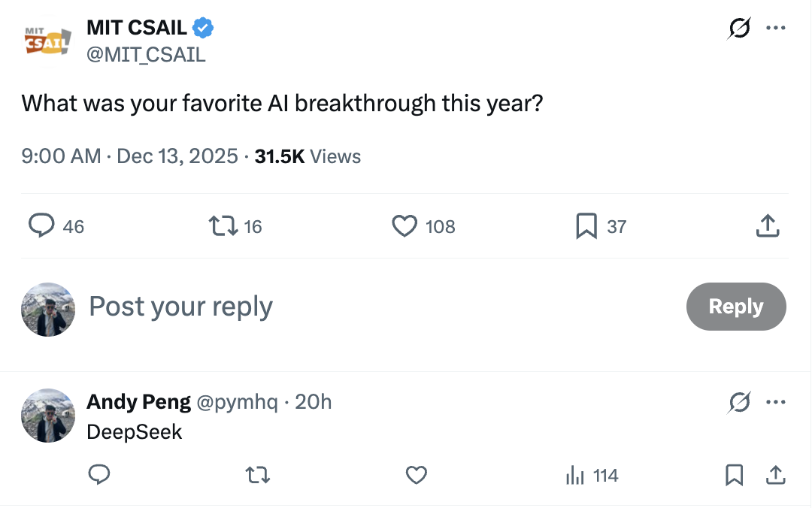Screen dimensions: 812x508
Task: Bookmark the post using the bookmark icon
Action: tap(586, 225)
